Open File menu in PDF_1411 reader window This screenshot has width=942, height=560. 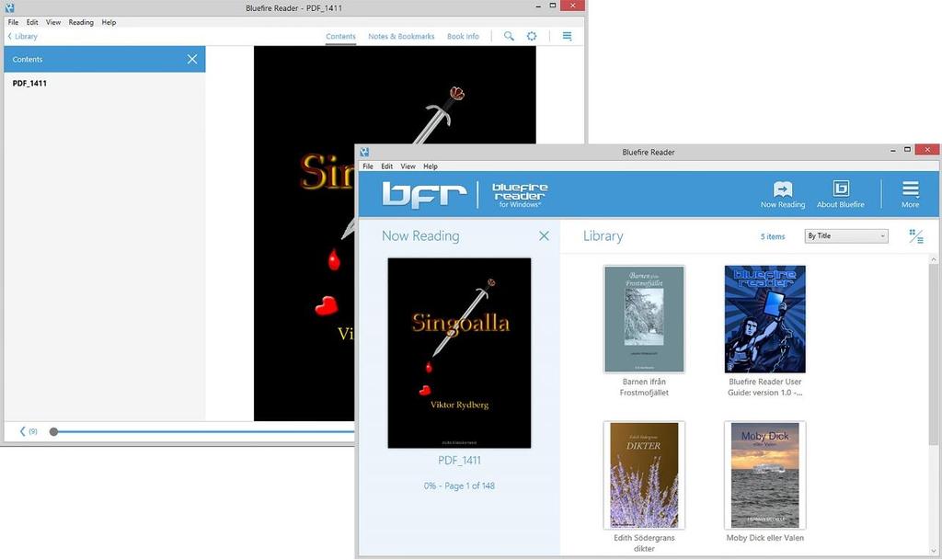pyautogui.click(x=13, y=22)
